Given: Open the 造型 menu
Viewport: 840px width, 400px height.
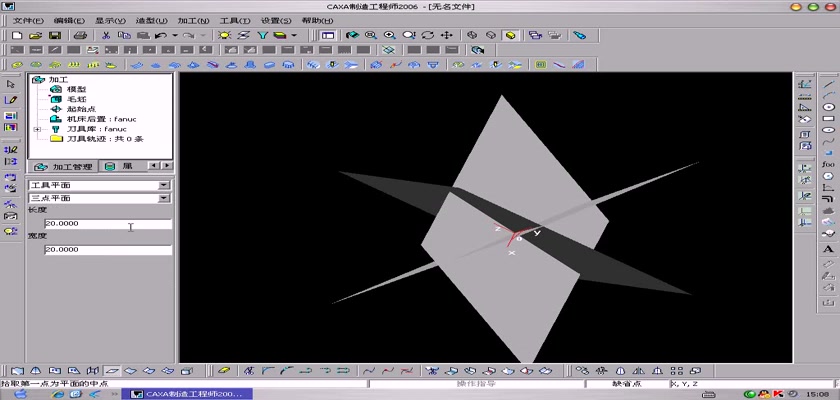Looking at the screenshot, I should pyautogui.click(x=152, y=21).
